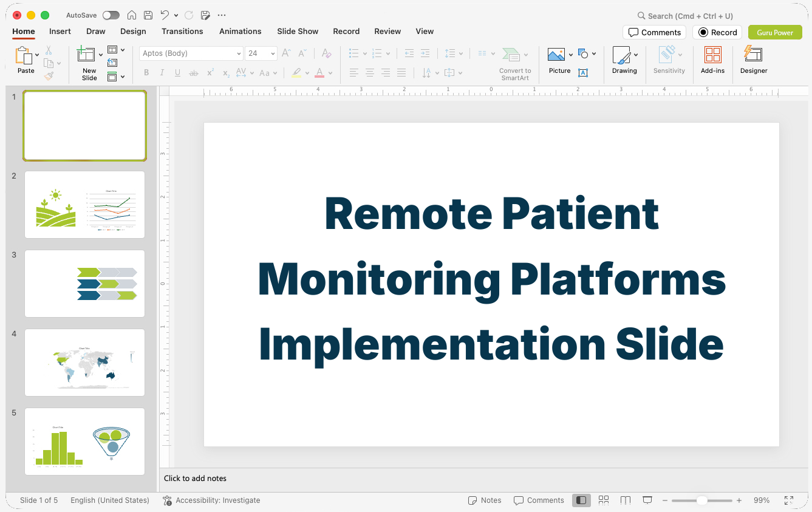Open the font size 24 dropdown

point(273,53)
